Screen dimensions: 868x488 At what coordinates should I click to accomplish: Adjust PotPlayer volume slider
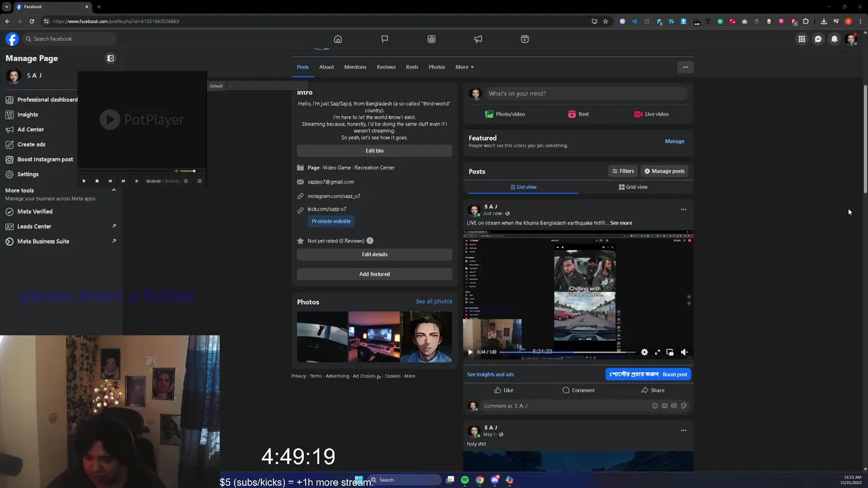(188, 171)
